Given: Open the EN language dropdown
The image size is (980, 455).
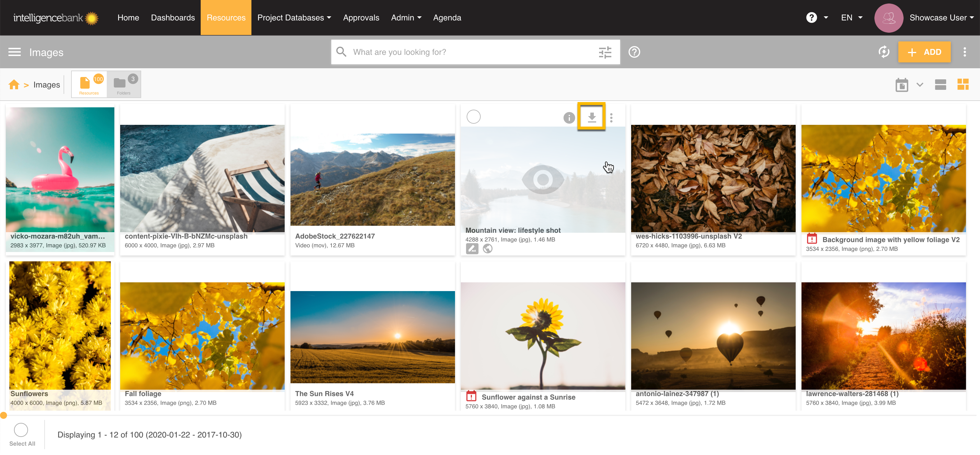Looking at the screenshot, I should (851, 17).
